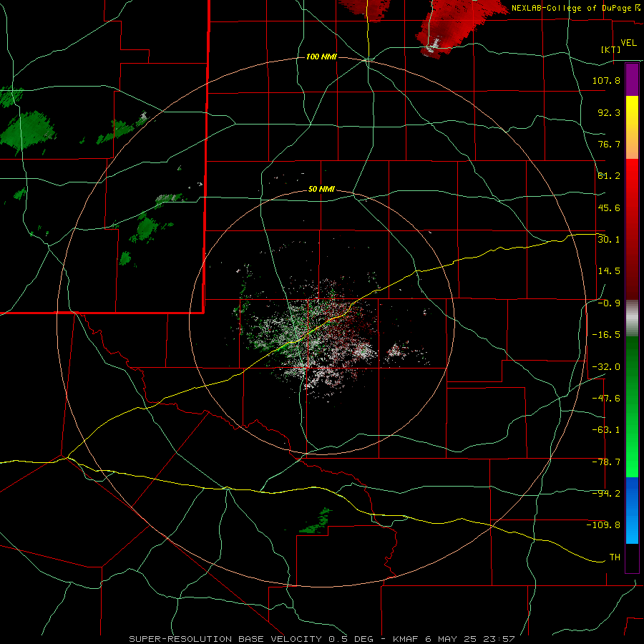Click the TH legend label

[615, 557]
